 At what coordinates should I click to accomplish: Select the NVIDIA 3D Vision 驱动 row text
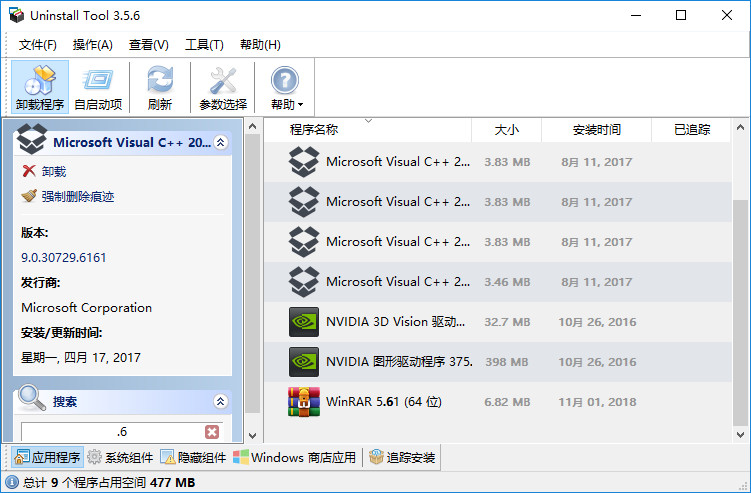[395, 322]
